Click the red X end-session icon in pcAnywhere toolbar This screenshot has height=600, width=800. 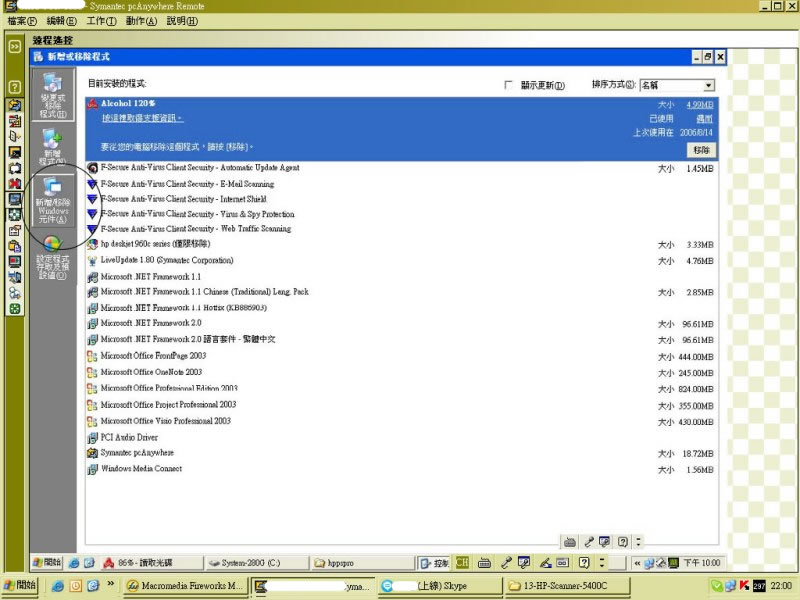pos(15,183)
